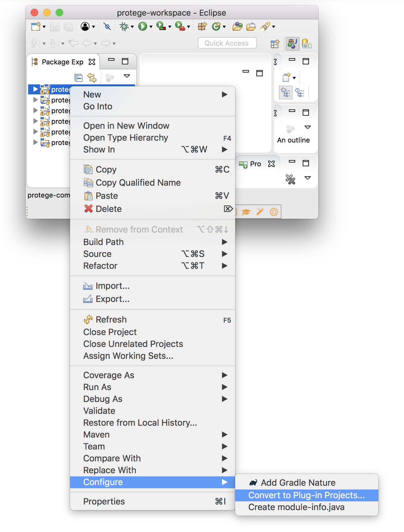Toggle the Scheduled task list icon

pos(300,93)
